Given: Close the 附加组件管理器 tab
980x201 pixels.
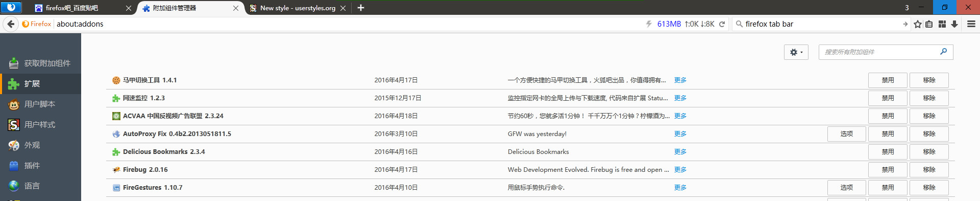Looking at the screenshot, I should click(x=235, y=8).
